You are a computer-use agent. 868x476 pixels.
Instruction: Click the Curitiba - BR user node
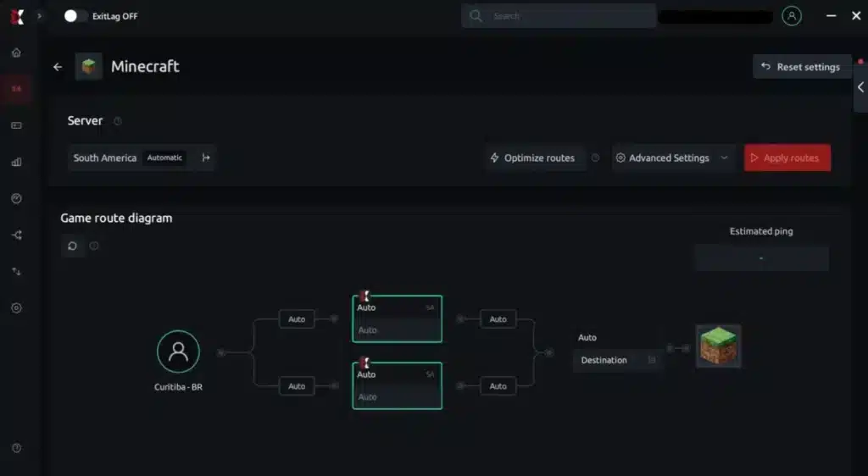tap(178, 351)
